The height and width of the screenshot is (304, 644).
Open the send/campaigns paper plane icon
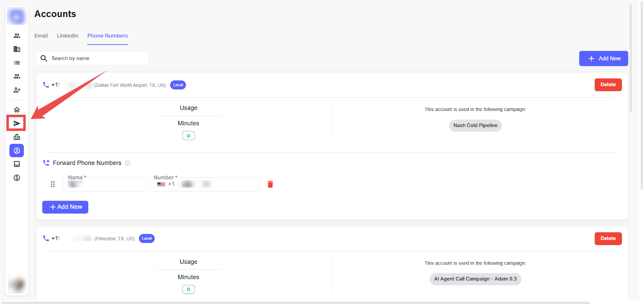[17, 123]
